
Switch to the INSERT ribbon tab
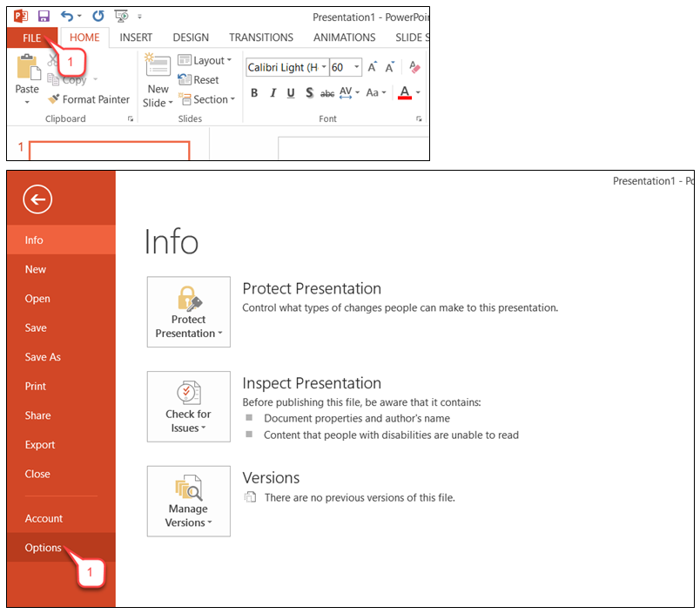click(136, 37)
